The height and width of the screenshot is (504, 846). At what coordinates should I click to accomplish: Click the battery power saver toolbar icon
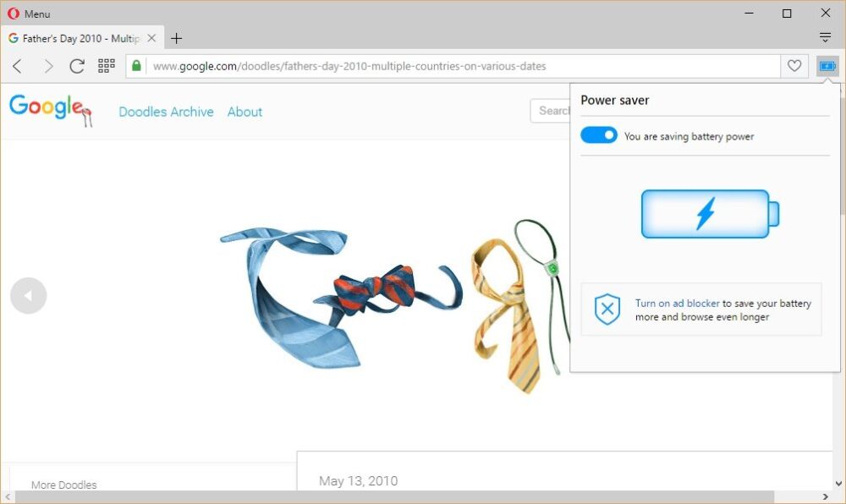coord(827,66)
